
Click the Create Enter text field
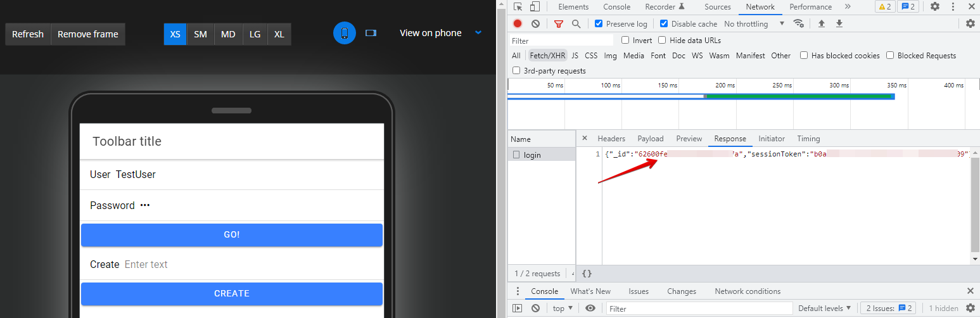point(251,264)
